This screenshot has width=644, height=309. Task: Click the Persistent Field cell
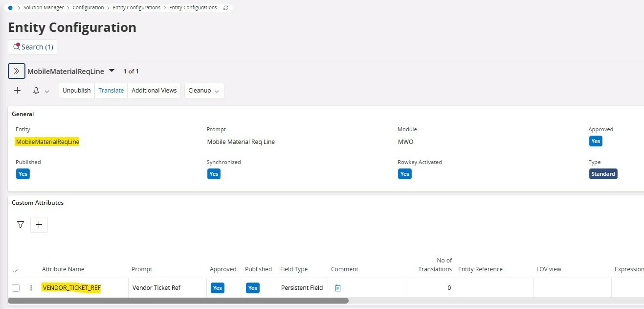302,288
